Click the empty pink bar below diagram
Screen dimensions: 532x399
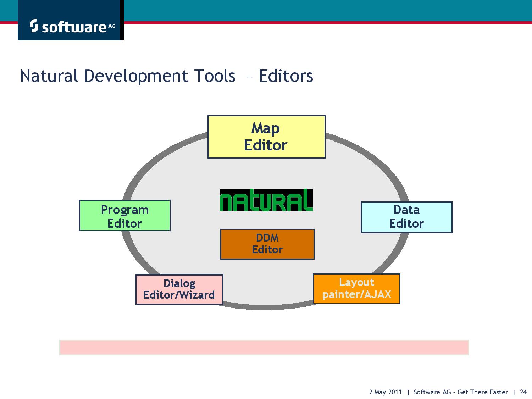tap(264, 348)
